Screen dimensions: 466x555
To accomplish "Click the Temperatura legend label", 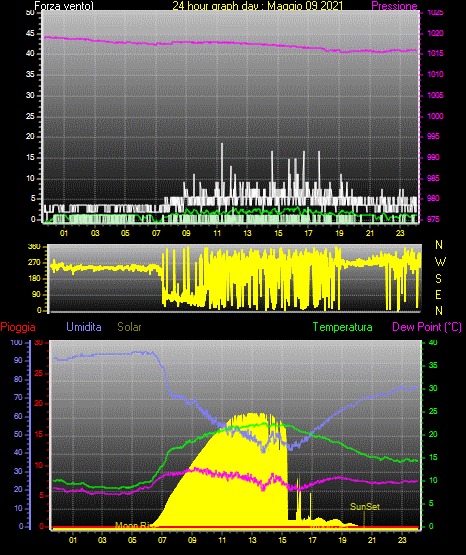I will click(x=343, y=327).
